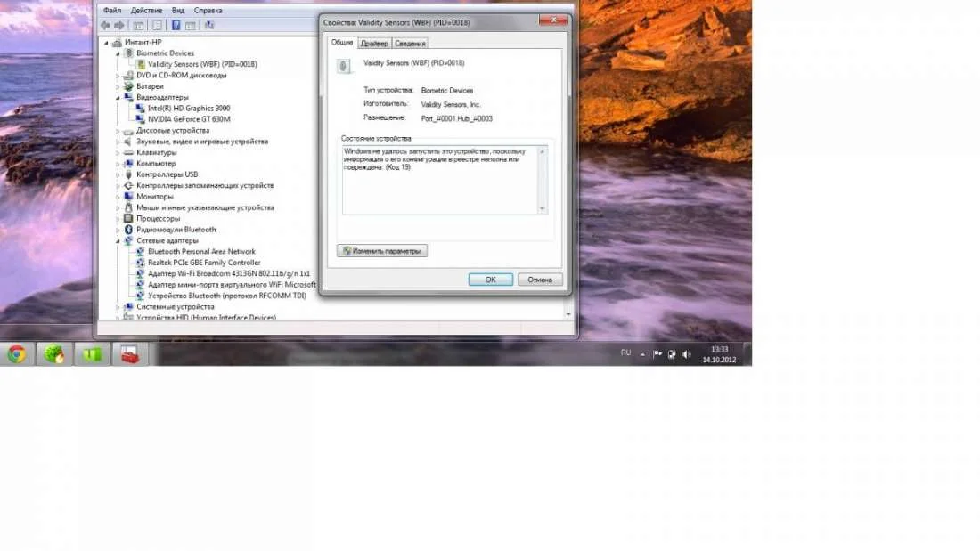The image size is (980, 551).
Task: Toggle the console tree toolbar icon
Action: click(138, 26)
